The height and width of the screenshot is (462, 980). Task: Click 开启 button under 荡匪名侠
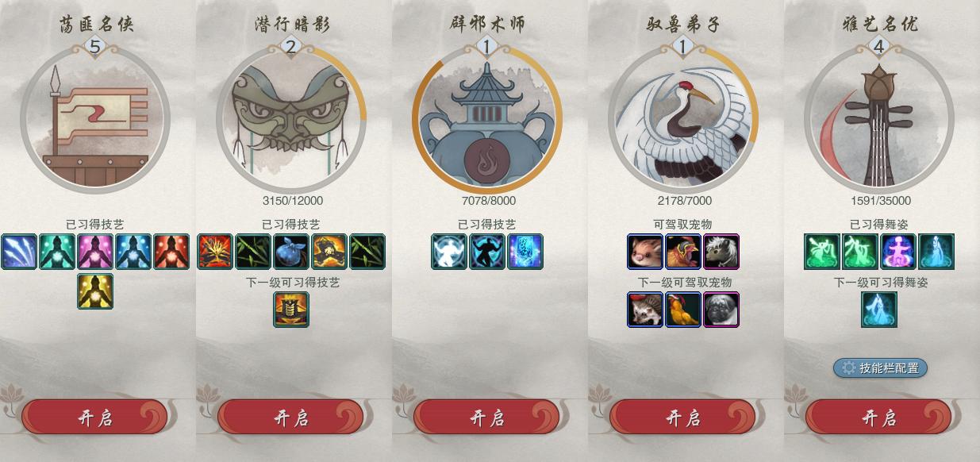(x=94, y=418)
